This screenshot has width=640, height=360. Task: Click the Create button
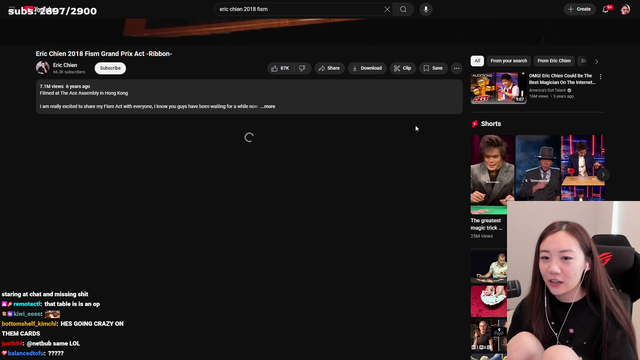(x=579, y=9)
